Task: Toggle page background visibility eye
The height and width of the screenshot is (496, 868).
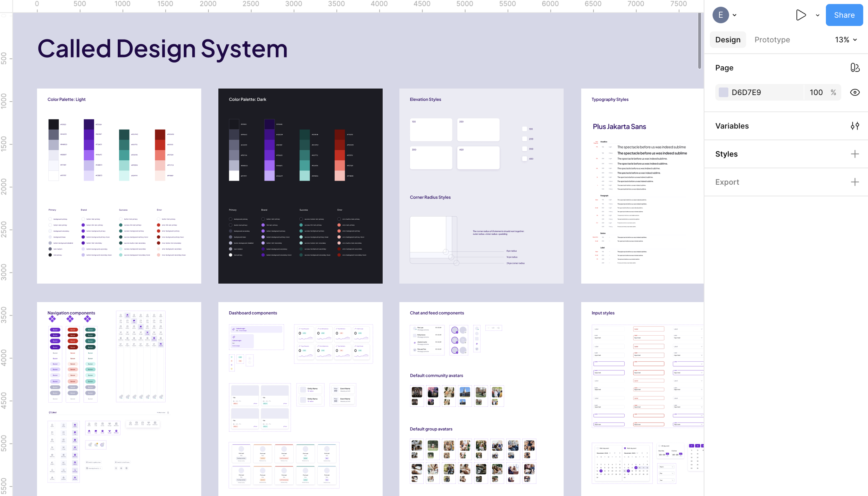Action: click(854, 92)
